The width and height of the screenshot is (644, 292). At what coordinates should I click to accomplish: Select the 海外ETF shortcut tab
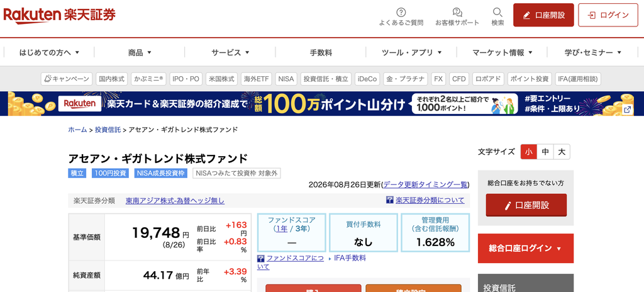(x=257, y=79)
